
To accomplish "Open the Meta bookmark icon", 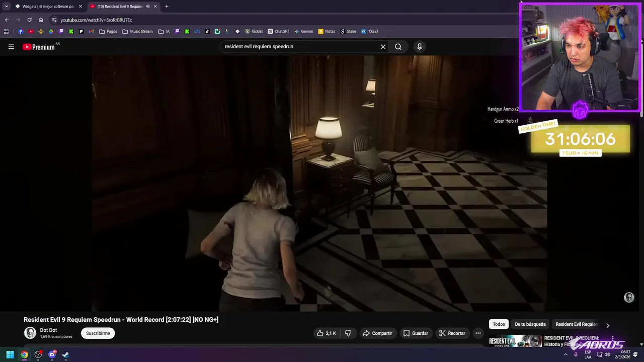I will pos(197,31).
